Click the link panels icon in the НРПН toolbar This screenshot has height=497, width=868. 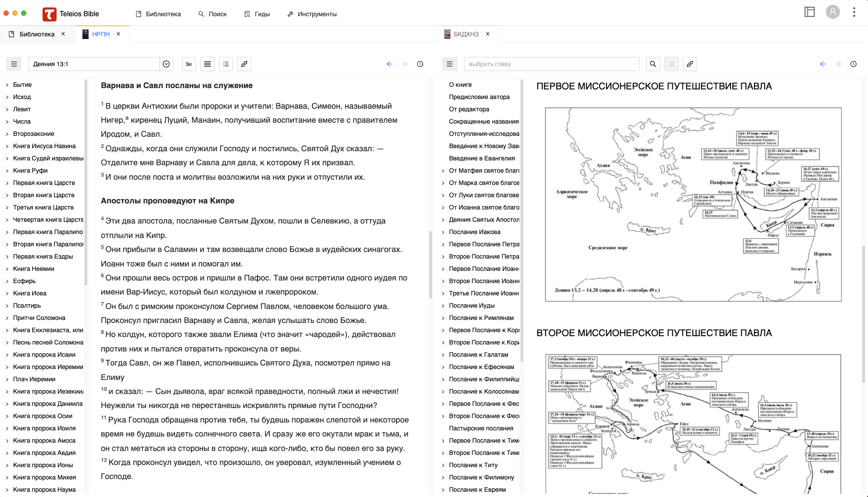[244, 64]
